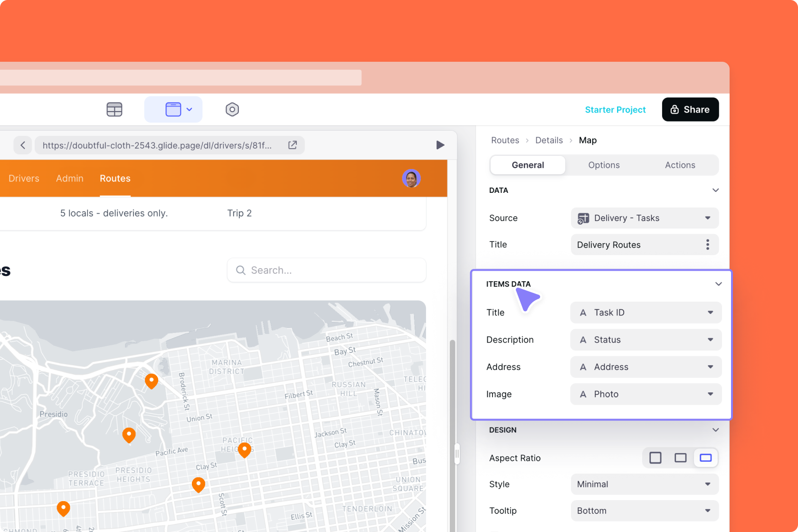Go to Details in the breadcrumb
Viewport: 798px width, 532px height.
coord(549,140)
